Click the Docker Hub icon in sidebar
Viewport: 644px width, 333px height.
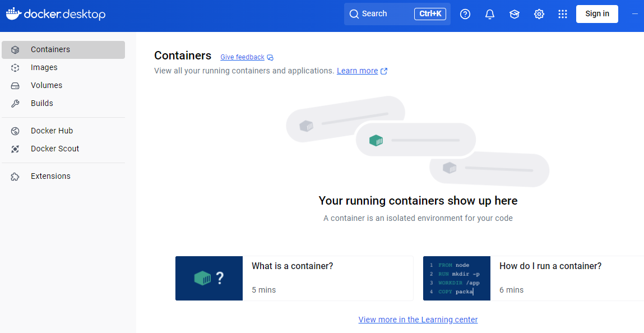(15, 131)
